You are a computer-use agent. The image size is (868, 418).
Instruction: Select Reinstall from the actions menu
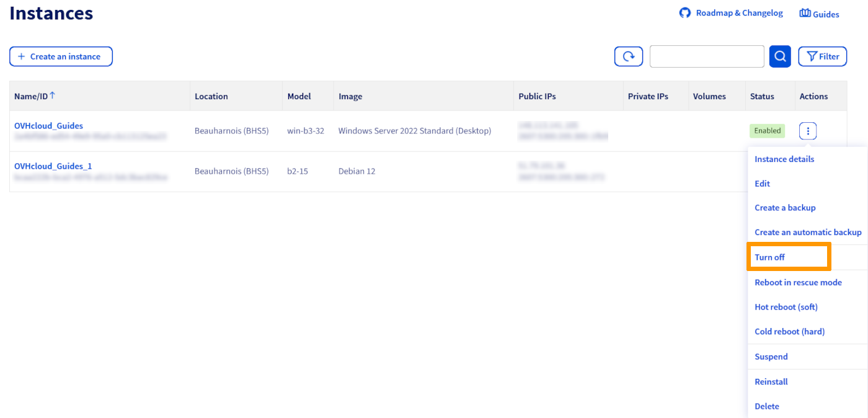(x=771, y=382)
